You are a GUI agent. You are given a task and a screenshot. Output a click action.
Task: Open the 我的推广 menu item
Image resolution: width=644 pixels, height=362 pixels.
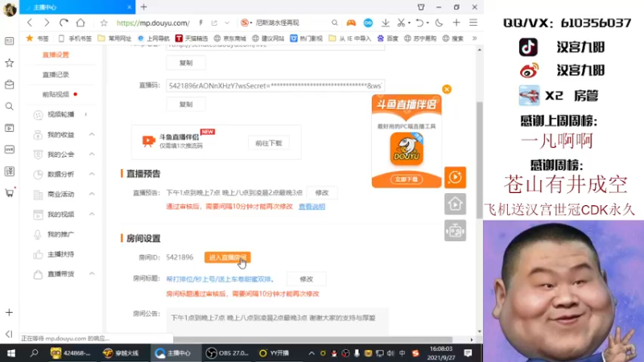tap(61, 234)
